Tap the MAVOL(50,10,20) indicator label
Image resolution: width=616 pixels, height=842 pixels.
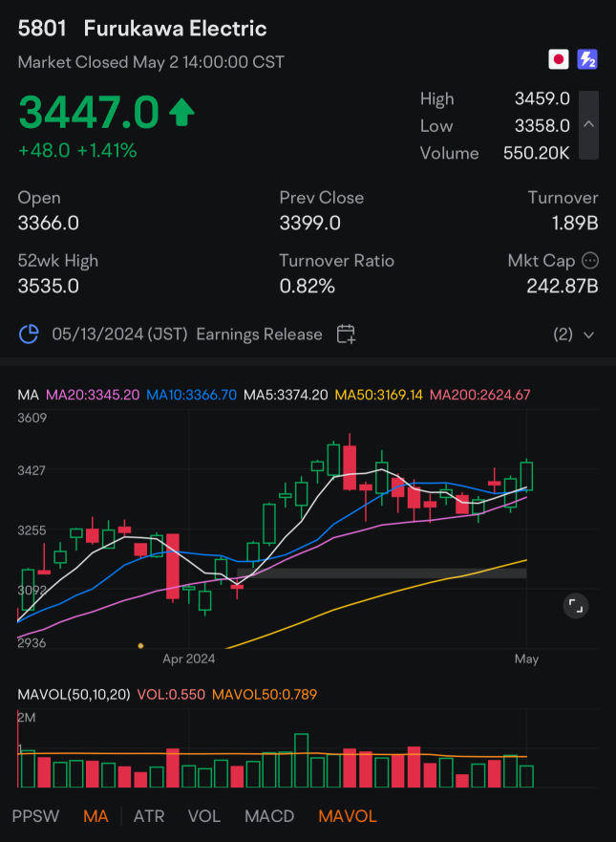pos(74,695)
